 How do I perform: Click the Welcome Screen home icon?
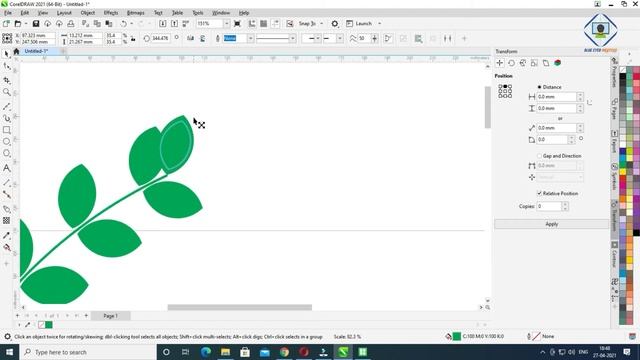(16, 51)
